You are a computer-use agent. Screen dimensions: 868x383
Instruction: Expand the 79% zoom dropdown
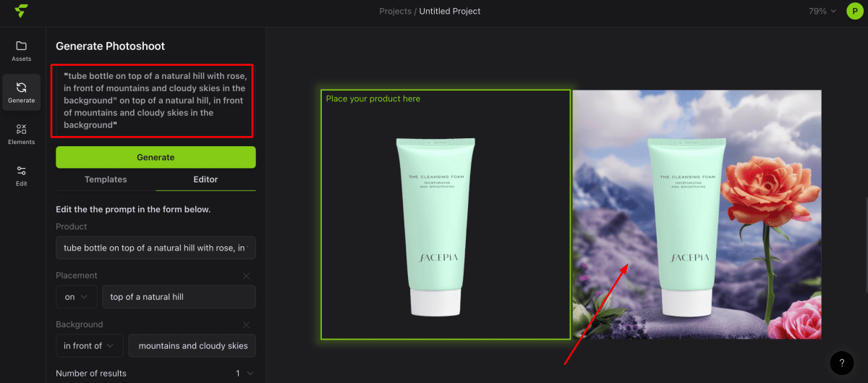(822, 11)
